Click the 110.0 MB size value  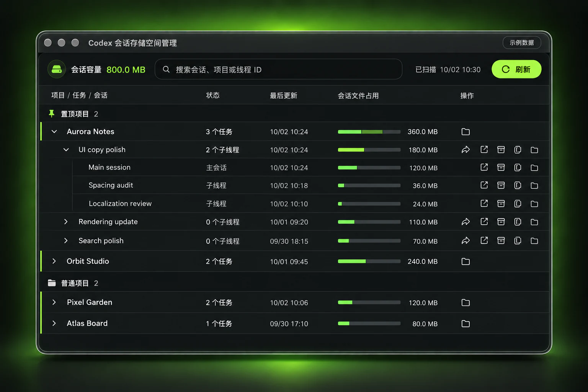pos(423,222)
